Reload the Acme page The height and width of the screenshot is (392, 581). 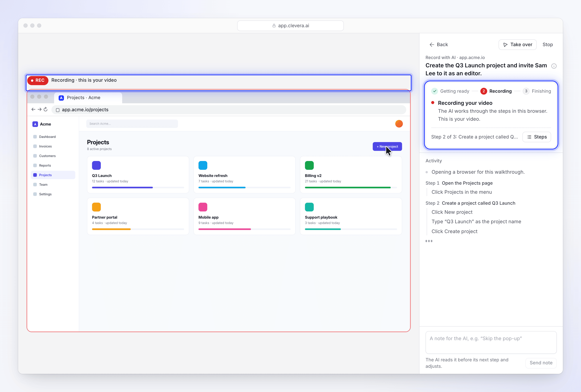[x=45, y=110]
